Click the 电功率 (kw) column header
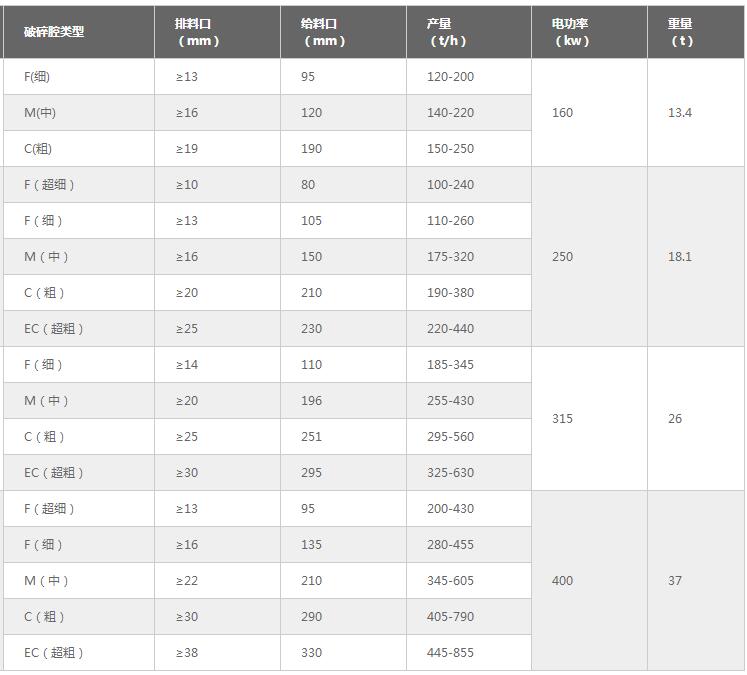The width and height of the screenshot is (747, 675). point(571,32)
